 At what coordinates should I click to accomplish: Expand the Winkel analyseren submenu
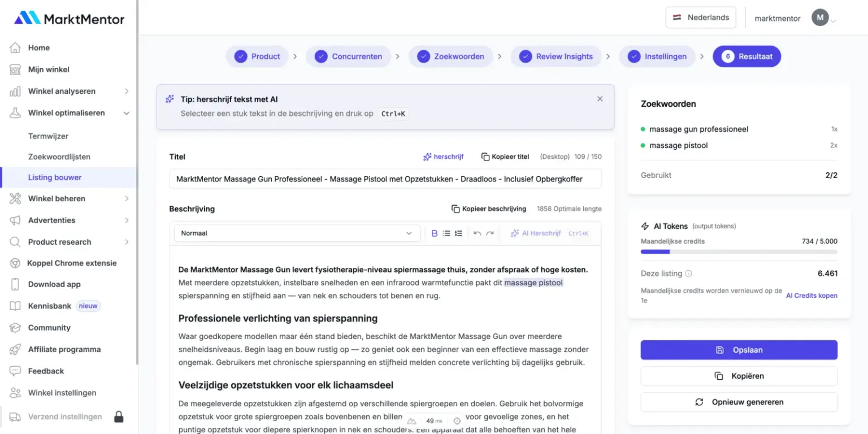click(x=127, y=92)
